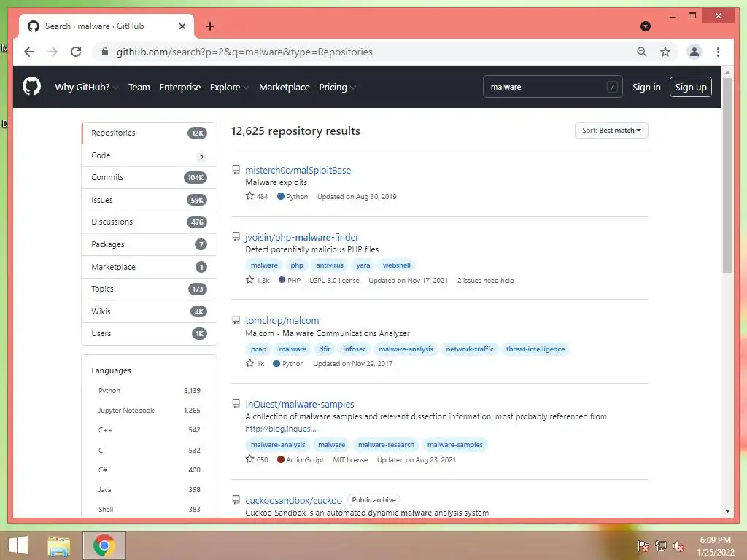Expand the Why GitHub? menu

[x=86, y=87]
